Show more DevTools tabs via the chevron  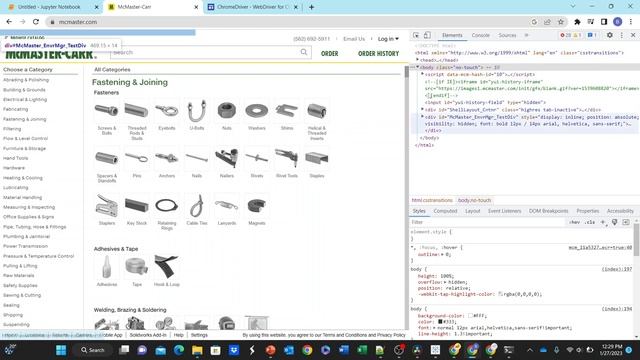coord(527,36)
